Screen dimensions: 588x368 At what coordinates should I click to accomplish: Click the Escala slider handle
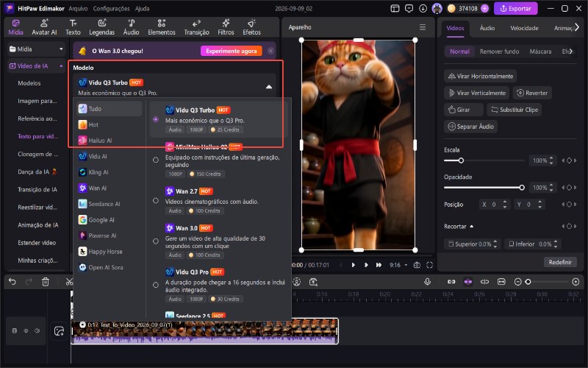click(461, 160)
